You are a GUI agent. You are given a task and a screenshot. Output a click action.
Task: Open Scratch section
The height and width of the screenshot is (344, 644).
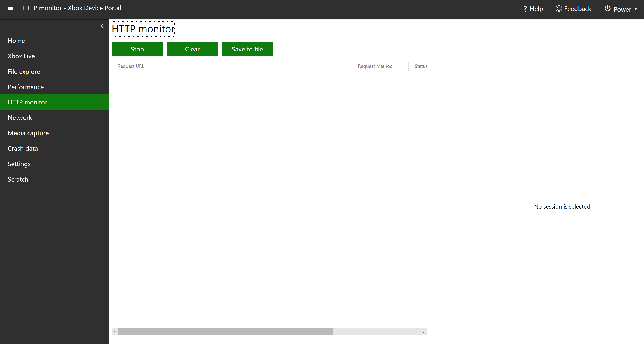[18, 179]
